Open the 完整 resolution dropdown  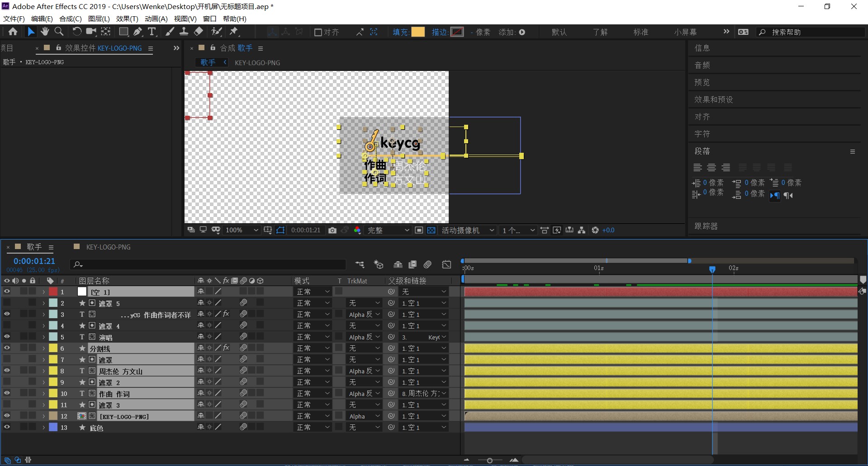[x=388, y=231]
